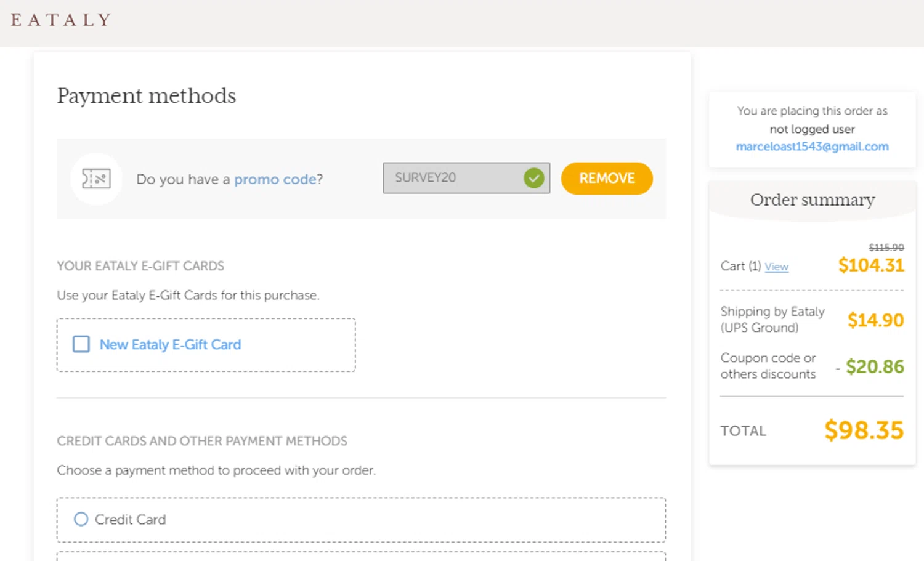This screenshot has width=924, height=561.
Task: Click 'Choose a payment method to proceed' text
Action: click(x=216, y=470)
